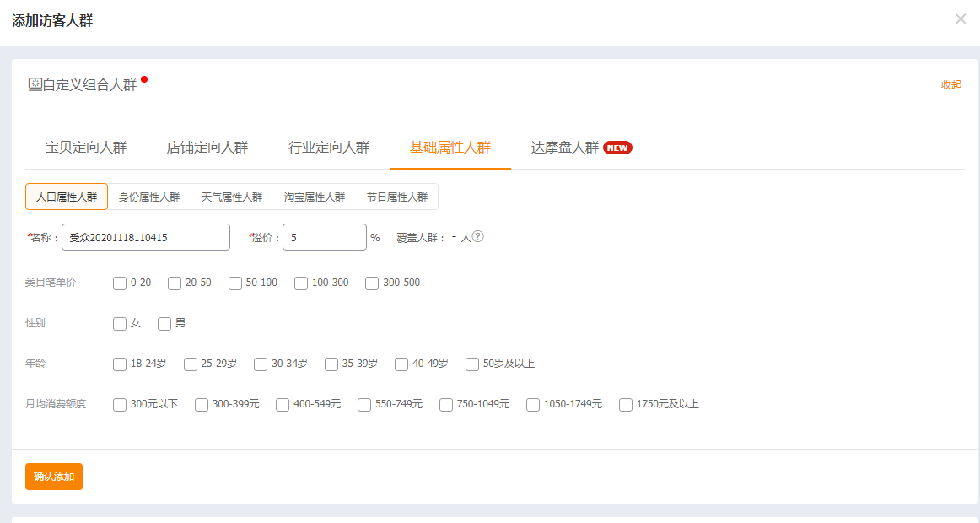Check the 1750元及以上 spending checkbox
Viewport: 980px width, 523px height.
point(626,405)
